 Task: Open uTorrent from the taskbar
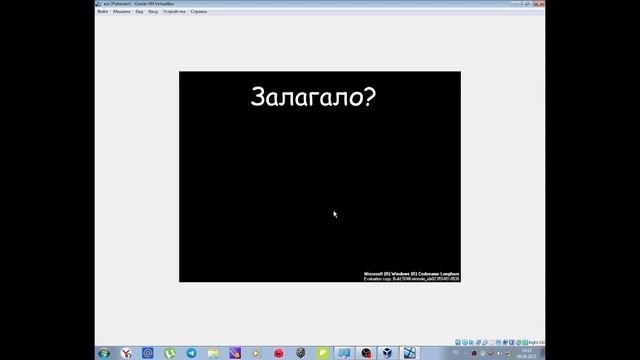169,353
